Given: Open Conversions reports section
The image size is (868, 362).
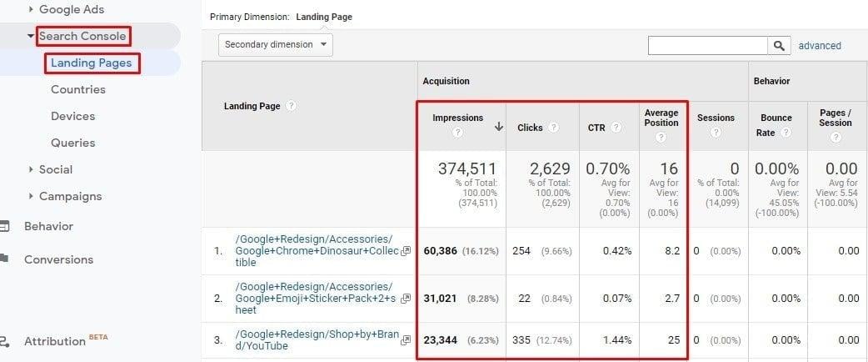Looking at the screenshot, I should click(x=58, y=259).
